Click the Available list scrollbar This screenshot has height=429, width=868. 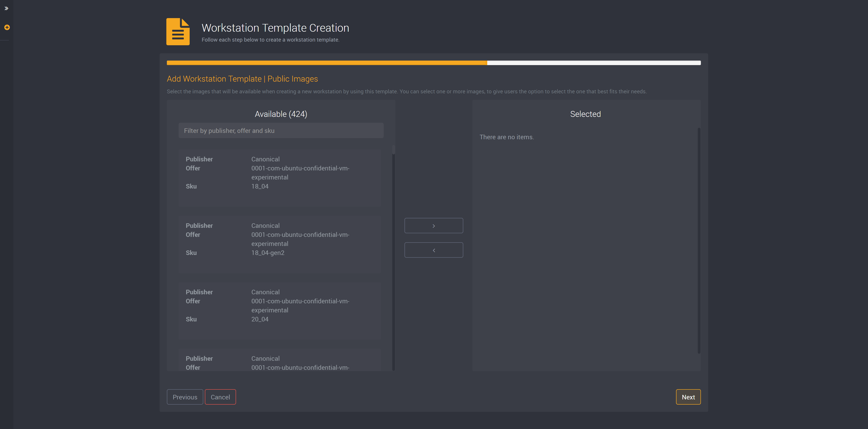pyautogui.click(x=393, y=258)
